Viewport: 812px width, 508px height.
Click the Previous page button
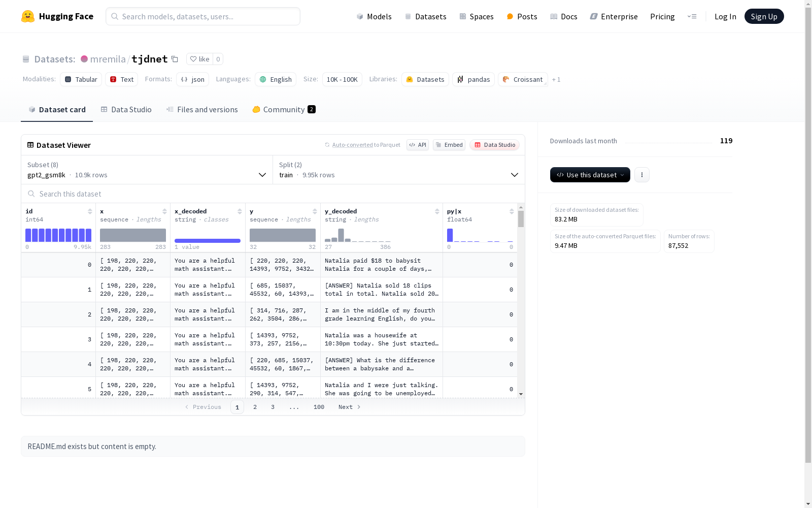[x=203, y=407]
